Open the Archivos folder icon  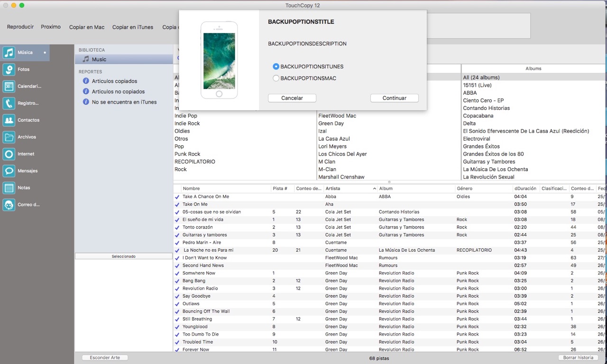pyautogui.click(x=9, y=137)
